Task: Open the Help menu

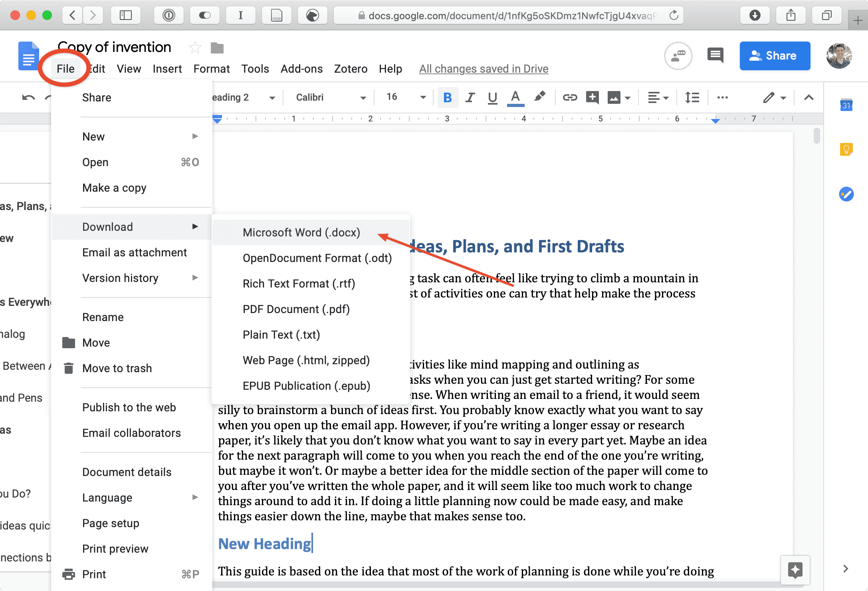Action: (x=390, y=69)
